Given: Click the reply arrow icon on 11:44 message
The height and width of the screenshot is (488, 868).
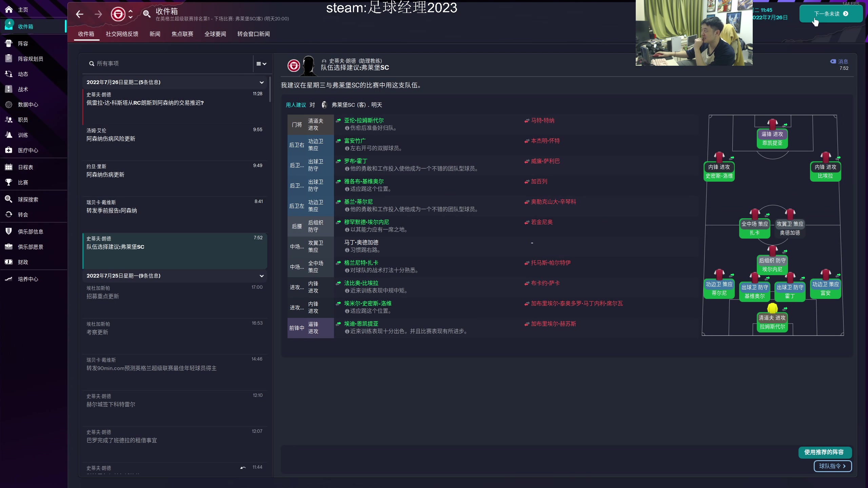Looking at the screenshot, I should click(x=243, y=468).
